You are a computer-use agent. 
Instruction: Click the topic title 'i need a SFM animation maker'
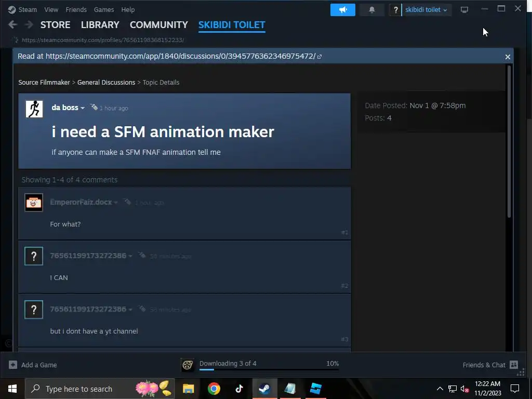point(163,131)
